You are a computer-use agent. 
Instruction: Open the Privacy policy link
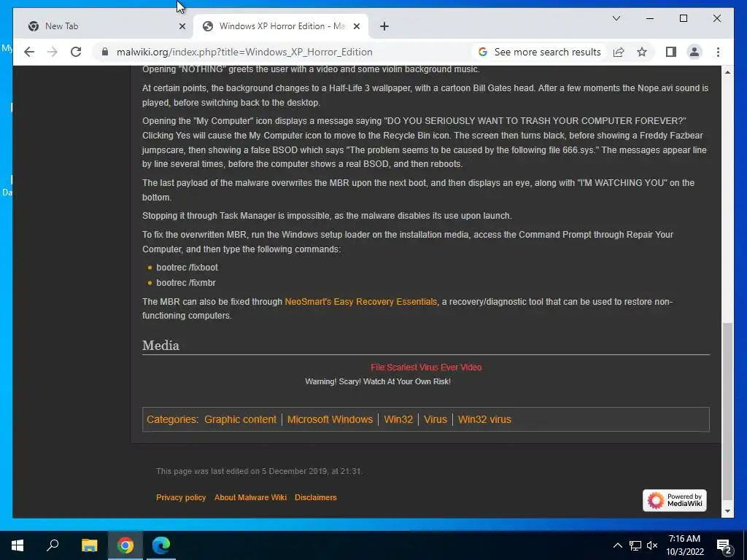pyautogui.click(x=181, y=497)
